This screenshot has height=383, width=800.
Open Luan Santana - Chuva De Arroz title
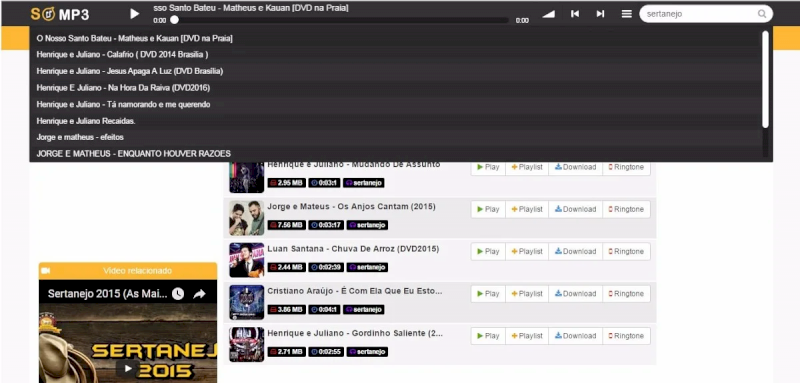coord(353,249)
